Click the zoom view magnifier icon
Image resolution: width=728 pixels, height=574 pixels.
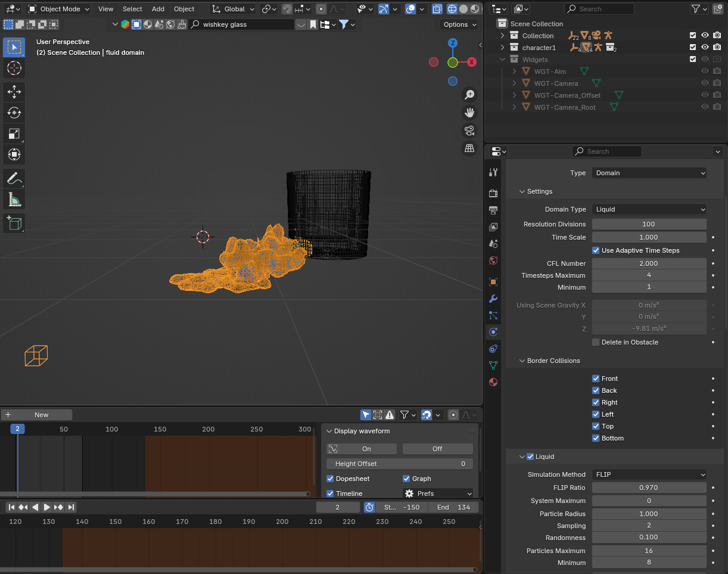pos(469,95)
